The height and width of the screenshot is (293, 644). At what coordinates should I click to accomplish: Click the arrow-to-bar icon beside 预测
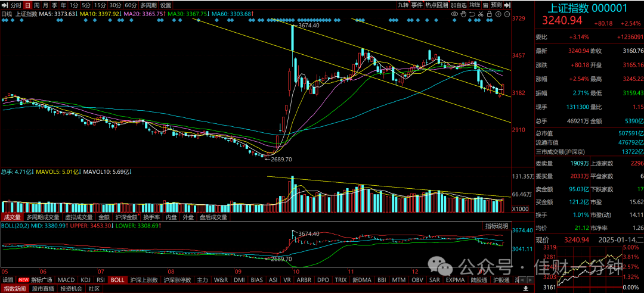(506, 5)
